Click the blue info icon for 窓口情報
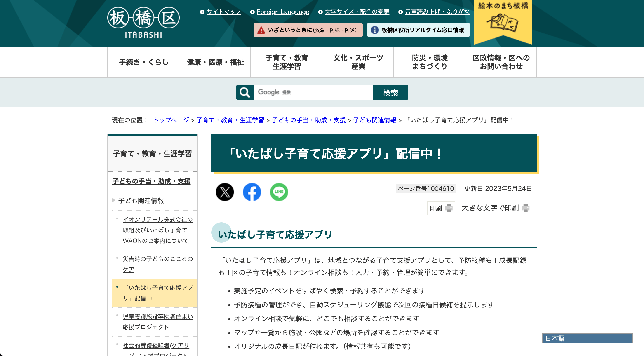644x356 pixels. tap(374, 30)
